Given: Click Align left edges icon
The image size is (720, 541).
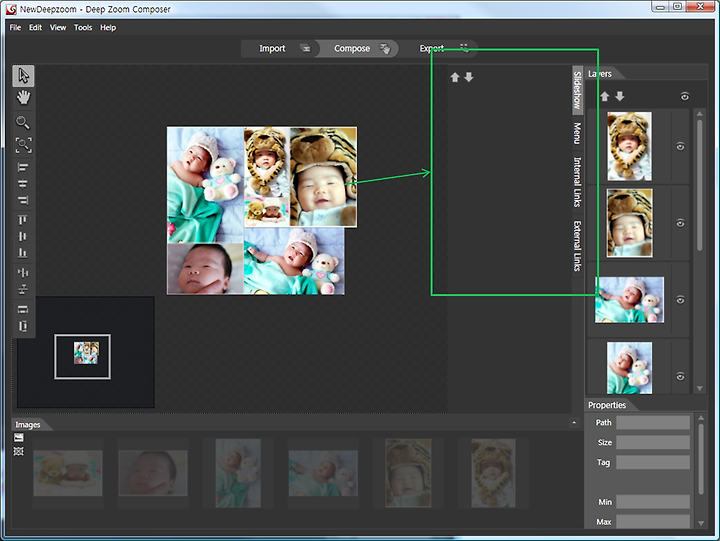Looking at the screenshot, I should tap(22, 167).
